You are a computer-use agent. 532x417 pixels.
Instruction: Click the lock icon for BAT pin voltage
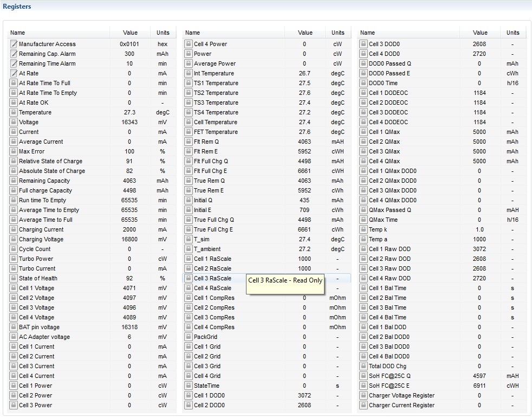(14, 328)
